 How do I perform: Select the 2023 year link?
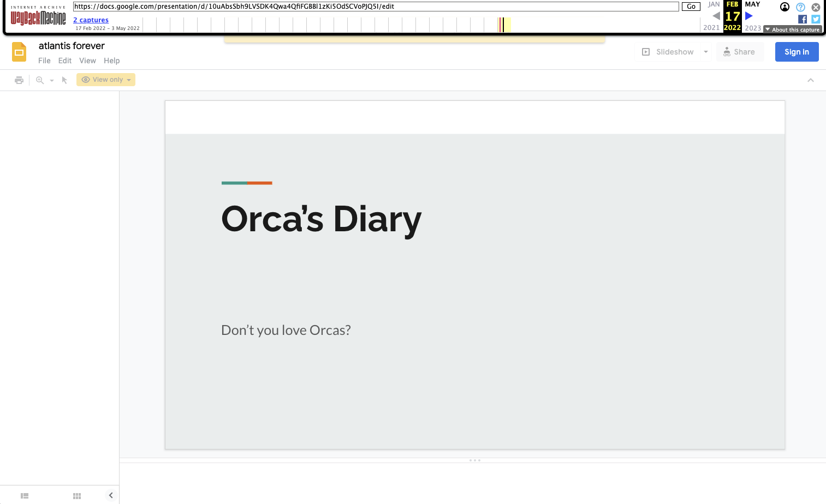point(753,28)
